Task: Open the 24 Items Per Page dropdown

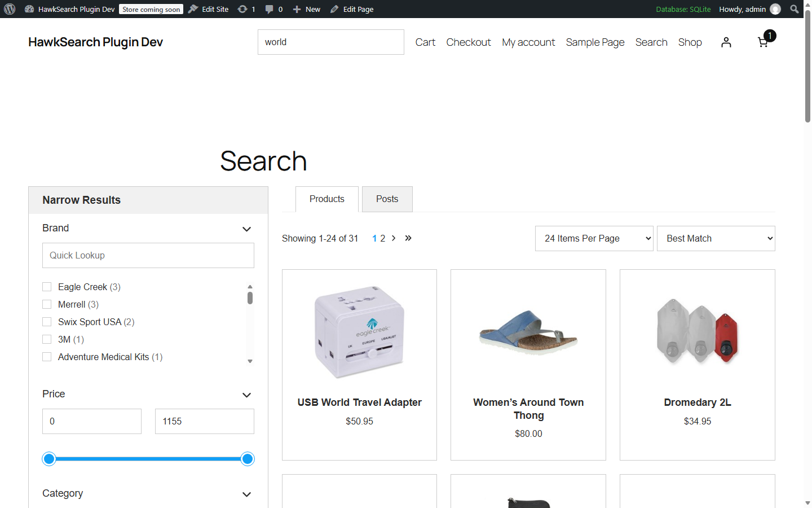Action: click(x=594, y=238)
